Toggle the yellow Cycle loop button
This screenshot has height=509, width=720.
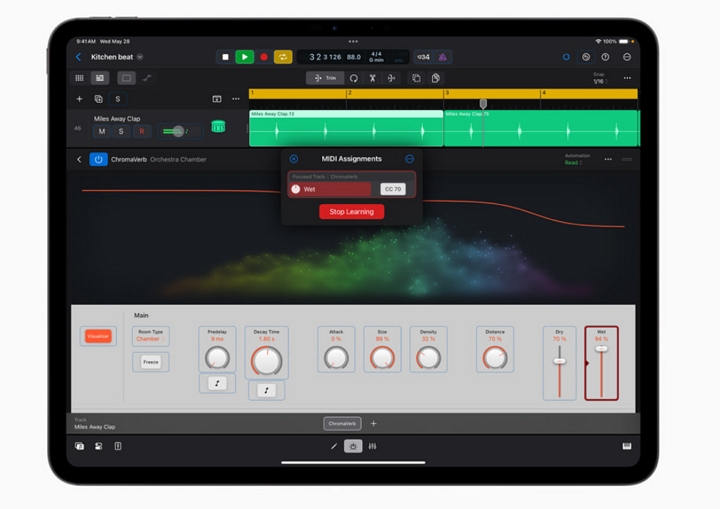(x=283, y=57)
